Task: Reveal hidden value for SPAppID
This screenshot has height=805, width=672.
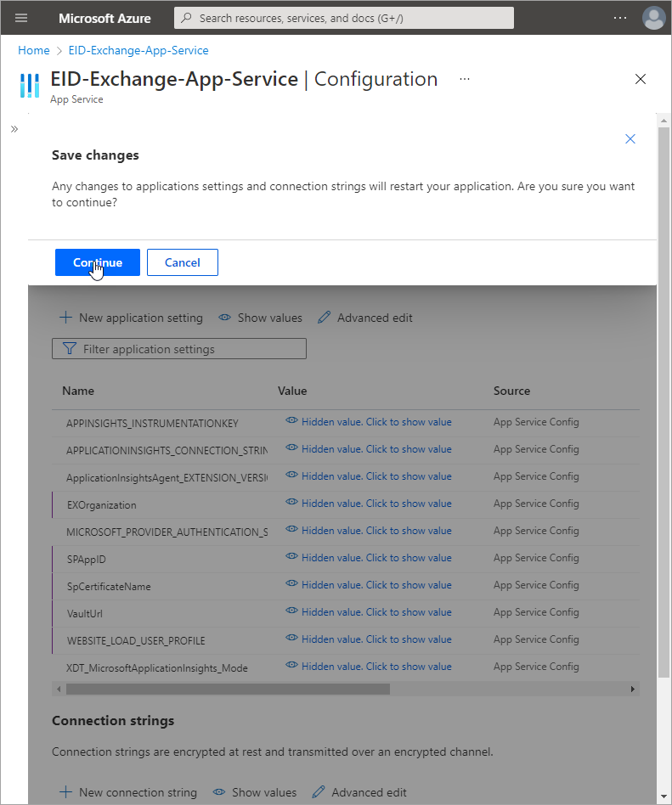Action: point(369,558)
